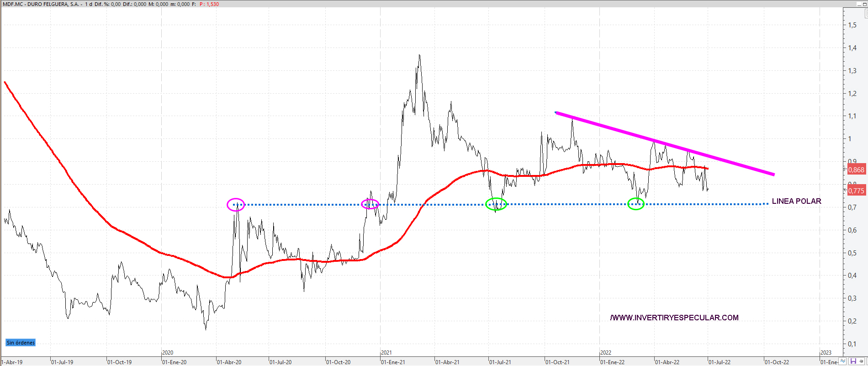Click the save chart floppy disk icon
The height and width of the screenshot is (366, 868).
coord(853,361)
